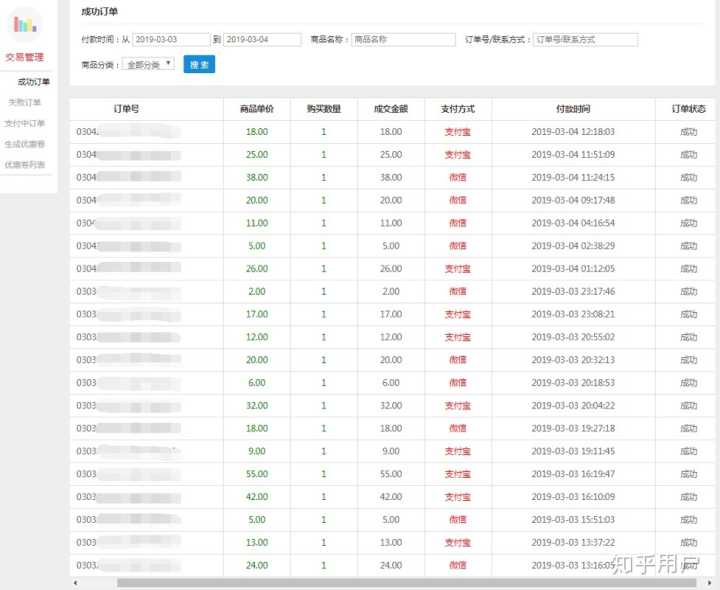The height and width of the screenshot is (590, 720).
Task: Click the deal amount 32.00 in 成交金额 column
Action: click(x=391, y=405)
